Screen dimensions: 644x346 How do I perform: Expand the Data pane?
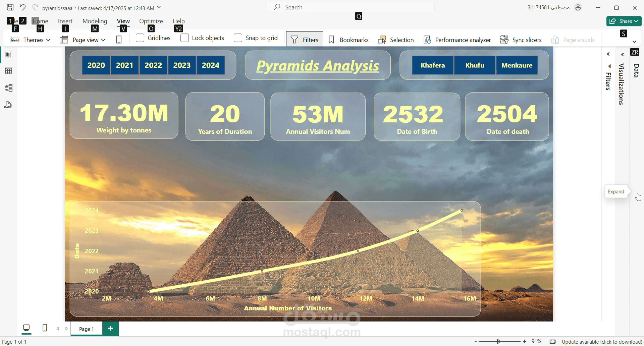click(636, 71)
